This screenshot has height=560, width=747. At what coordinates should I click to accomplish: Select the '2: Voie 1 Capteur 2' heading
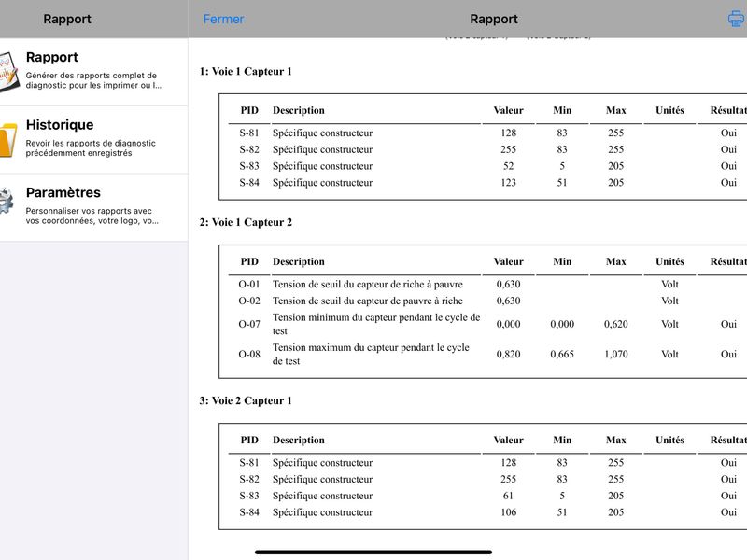coord(246,222)
